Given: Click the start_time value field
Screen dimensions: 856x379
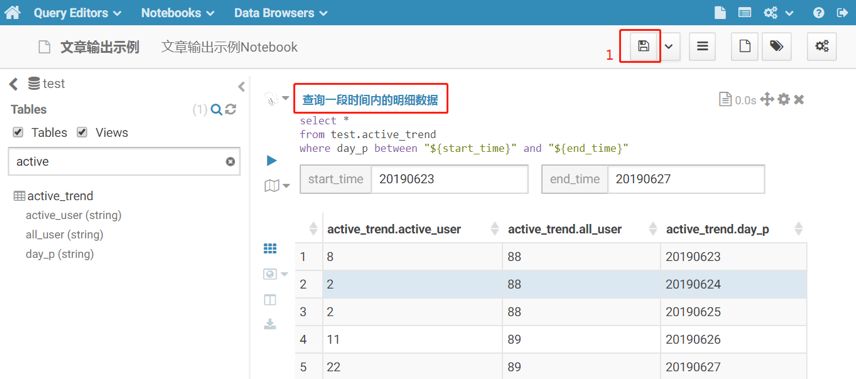Looking at the screenshot, I should coord(449,179).
